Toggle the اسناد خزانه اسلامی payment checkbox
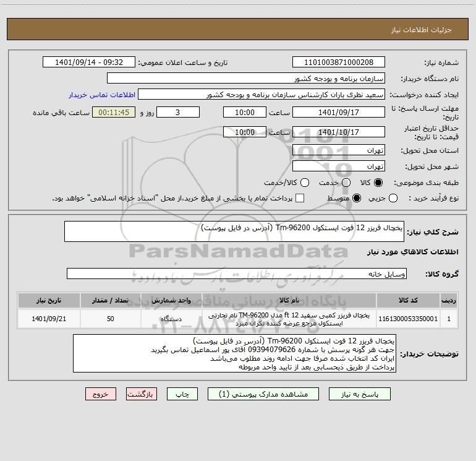Screen dimensions: 476x461 pos(300,198)
